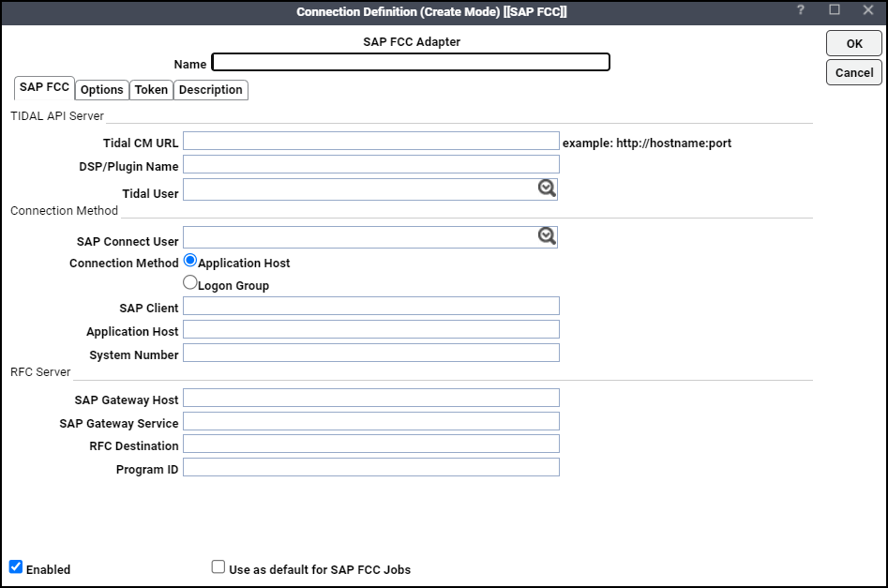Open the Tidal User lookup magnifier icon
Viewport: 888px width, 588px height.
547,188
